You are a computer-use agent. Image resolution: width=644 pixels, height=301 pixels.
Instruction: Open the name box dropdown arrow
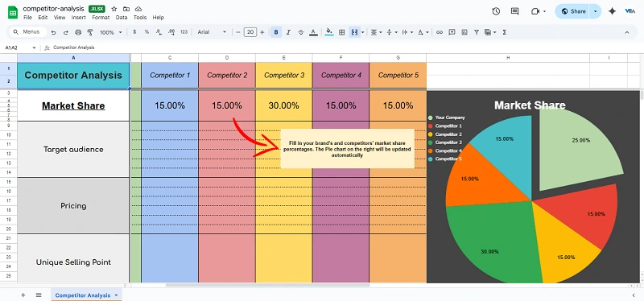point(34,47)
